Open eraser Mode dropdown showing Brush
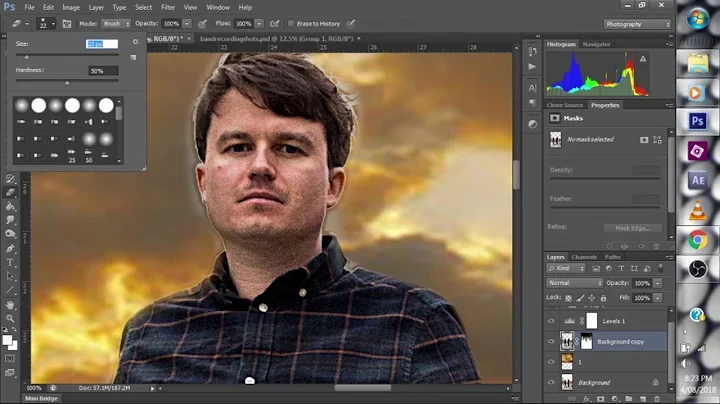This screenshot has height=404, width=720. click(115, 24)
